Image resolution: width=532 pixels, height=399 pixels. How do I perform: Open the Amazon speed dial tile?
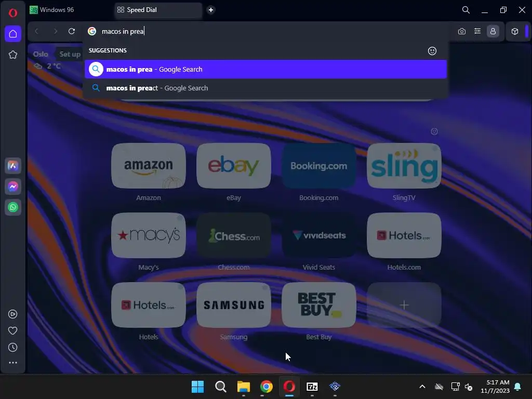point(149,166)
